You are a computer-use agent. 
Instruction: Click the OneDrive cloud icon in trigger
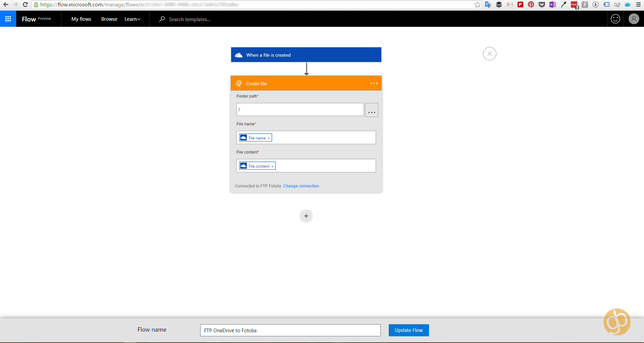[x=238, y=55]
